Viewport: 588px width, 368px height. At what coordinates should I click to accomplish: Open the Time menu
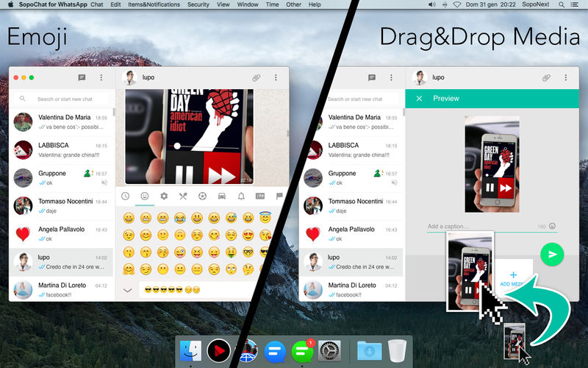[x=272, y=4]
